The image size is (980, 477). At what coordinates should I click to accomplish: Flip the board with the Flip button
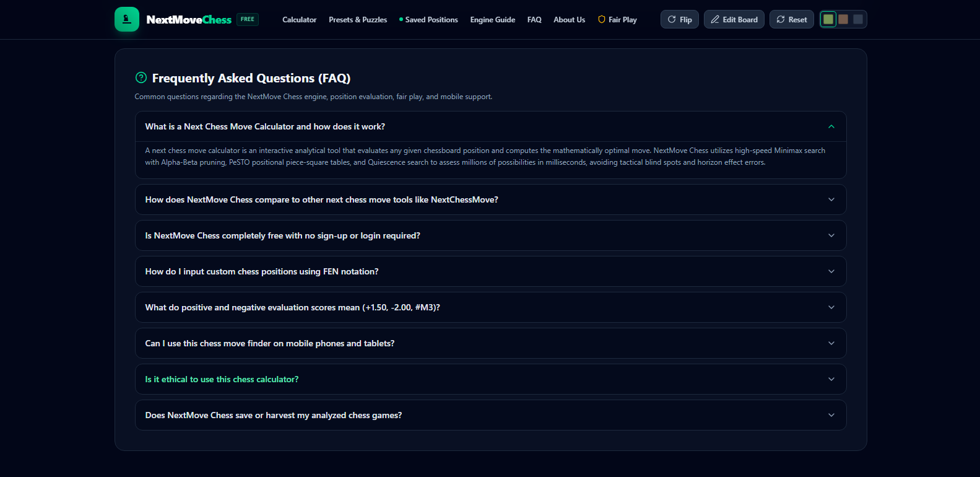pyautogui.click(x=680, y=19)
